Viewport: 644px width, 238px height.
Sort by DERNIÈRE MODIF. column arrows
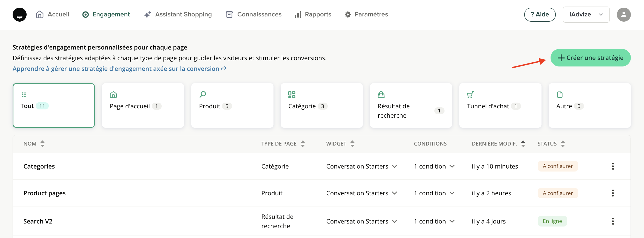pos(523,144)
